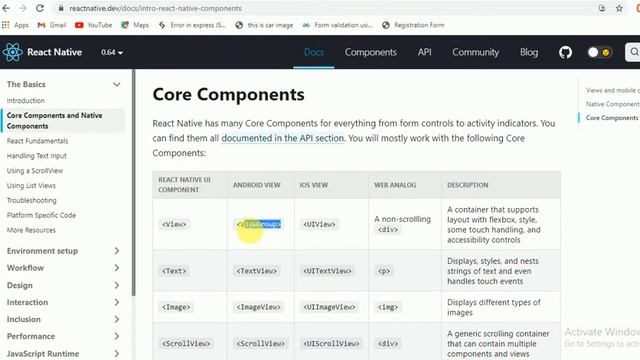Open the Apps grid bookmark icon
Screen dimensions: 640x360
6,25
